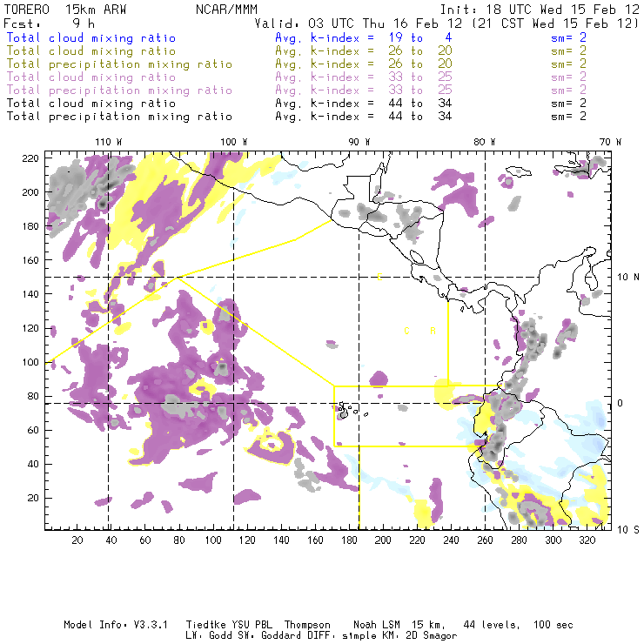Click the blue 'Avg. k-index = 19 to 4' text
Image resolution: width=644 pixels, height=644 pixels.
pyautogui.click(x=364, y=37)
